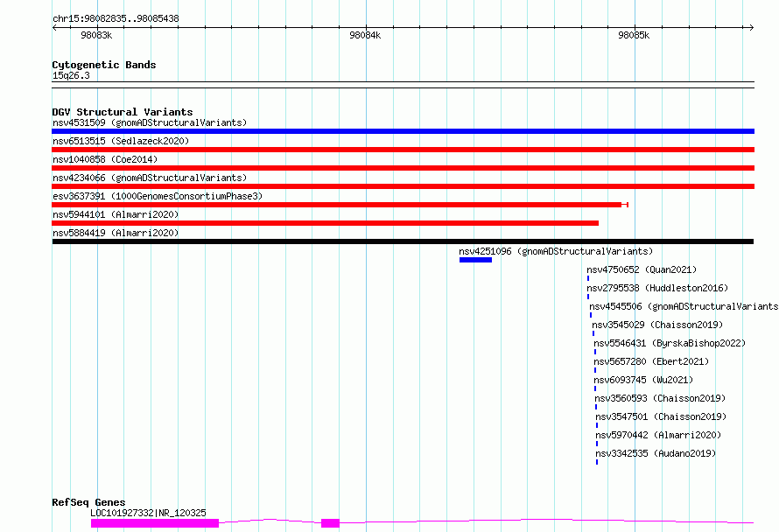The image size is (779, 532).
Task: Click the chr15:98082835..98085438 coordinate label
Action: [x=116, y=18]
